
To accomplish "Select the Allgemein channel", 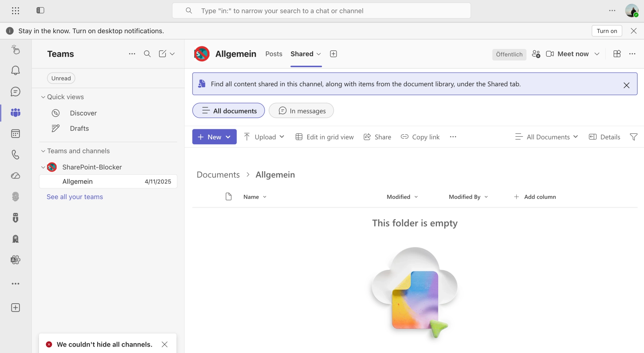I will click(108, 182).
